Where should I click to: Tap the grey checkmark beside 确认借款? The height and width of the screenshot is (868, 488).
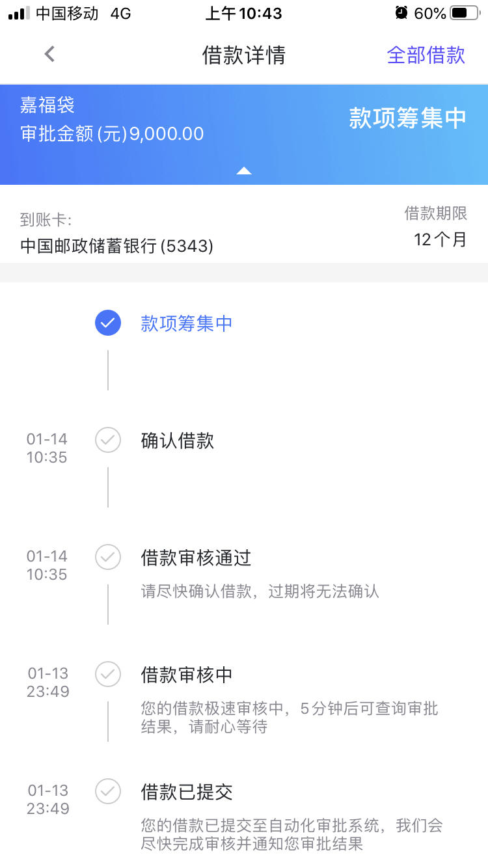point(108,440)
